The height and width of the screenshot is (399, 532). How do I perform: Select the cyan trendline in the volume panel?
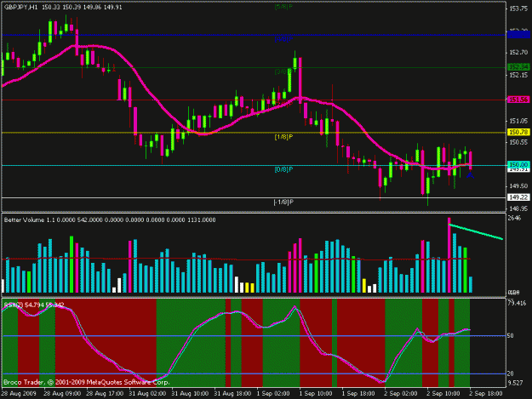point(476,231)
